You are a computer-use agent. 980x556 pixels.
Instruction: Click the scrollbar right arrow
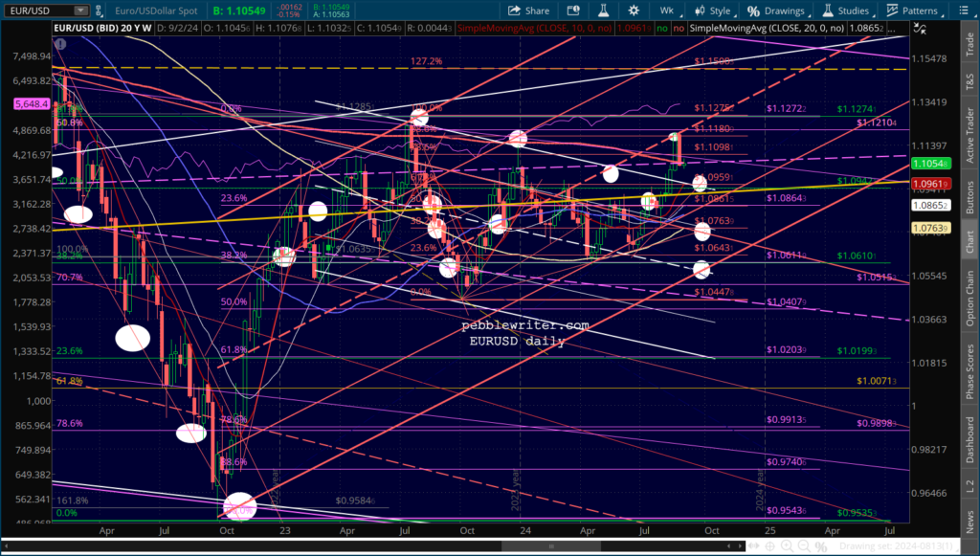point(742,546)
